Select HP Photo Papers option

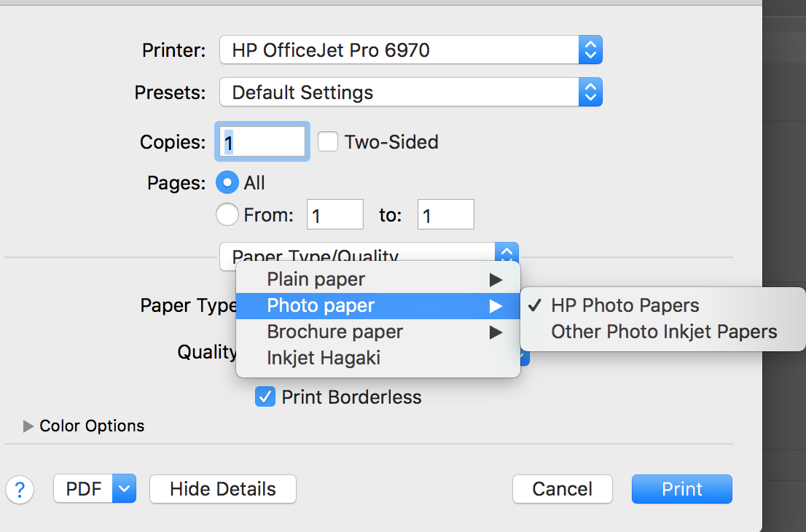tap(625, 306)
